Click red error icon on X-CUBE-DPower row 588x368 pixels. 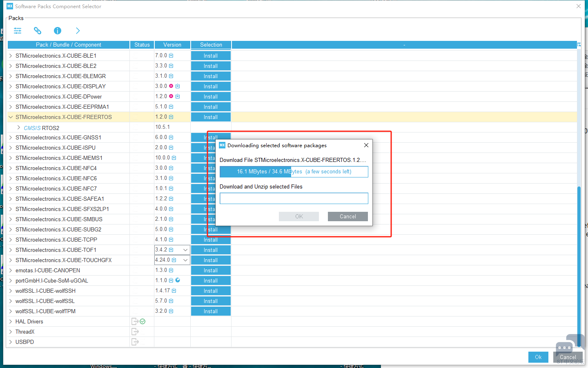(171, 96)
